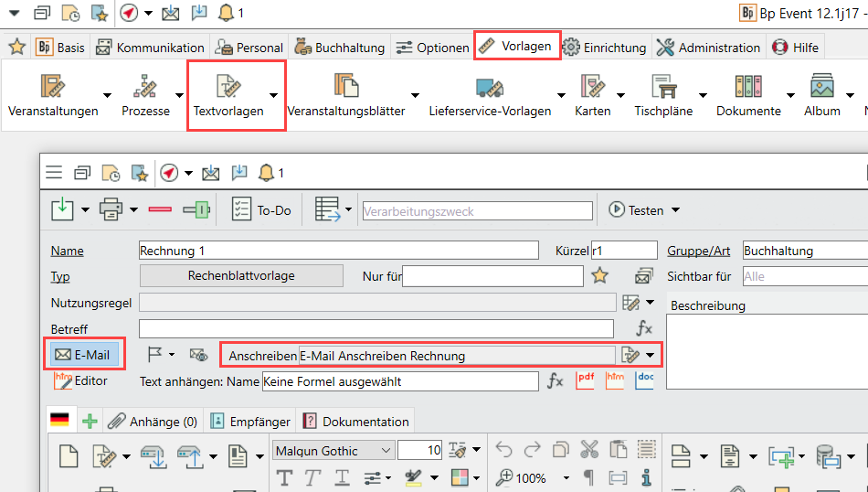Image resolution: width=868 pixels, height=492 pixels.
Task: Click the Textvorlagen ribbon button
Action: tap(228, 95)
